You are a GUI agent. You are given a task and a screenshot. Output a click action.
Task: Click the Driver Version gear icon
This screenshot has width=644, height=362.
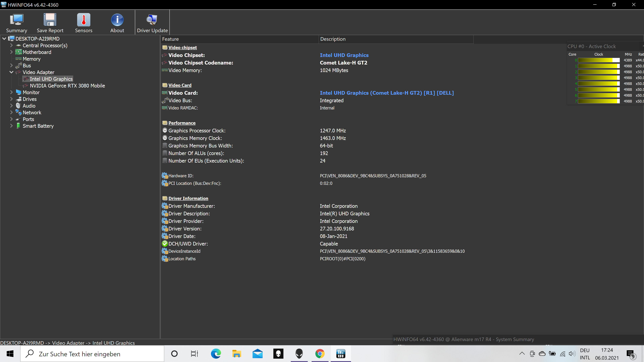tap(165, 229)
